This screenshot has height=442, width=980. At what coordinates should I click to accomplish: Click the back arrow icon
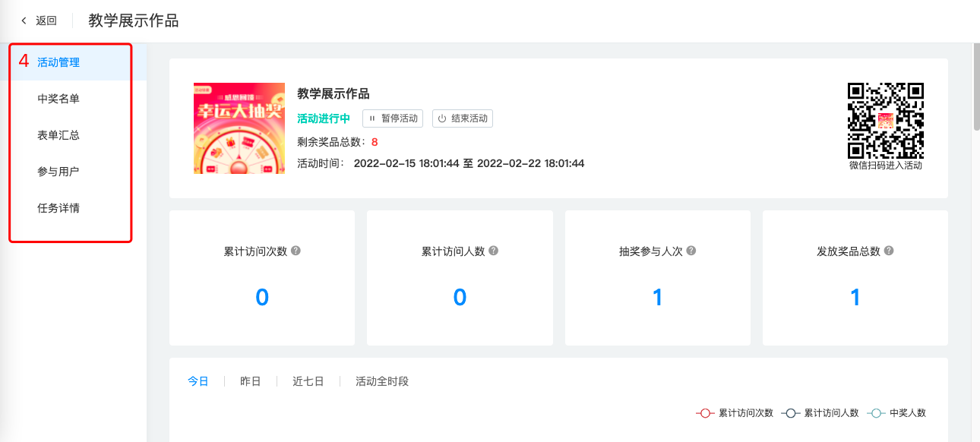pos(24,21)
